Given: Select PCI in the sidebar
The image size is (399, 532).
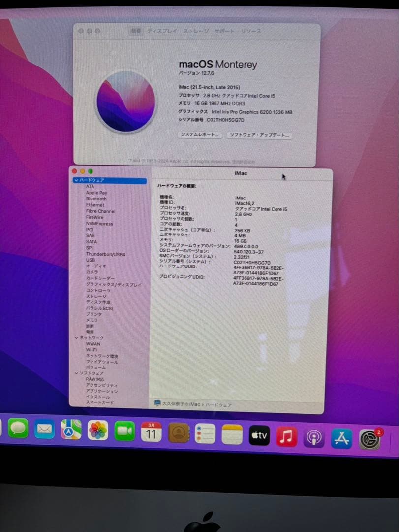Looking at the screenshot, I should point(90,230).
